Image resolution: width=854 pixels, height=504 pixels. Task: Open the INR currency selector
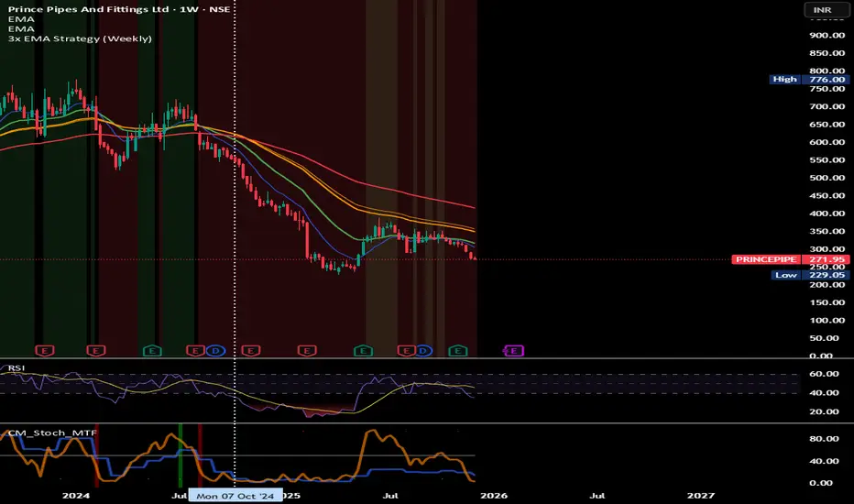click(817, 10)
